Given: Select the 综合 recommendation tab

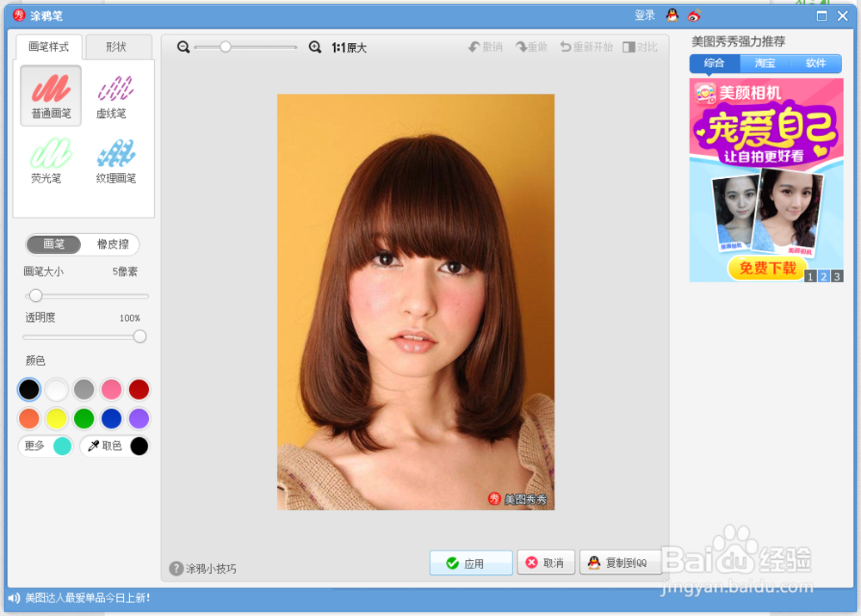Looking at the screenshot, I should click(715, 64).
